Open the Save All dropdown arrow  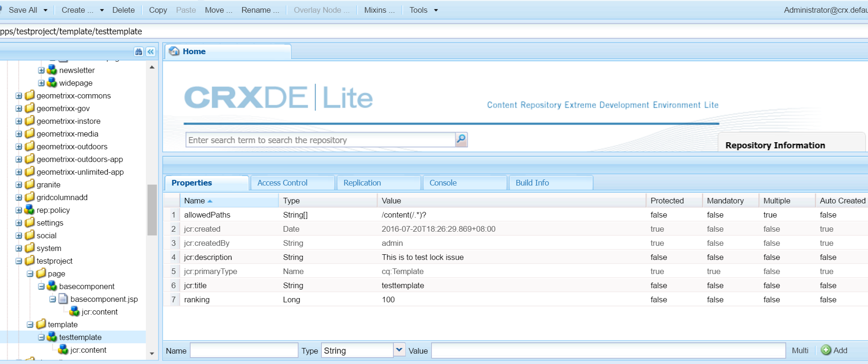(46, 10)
